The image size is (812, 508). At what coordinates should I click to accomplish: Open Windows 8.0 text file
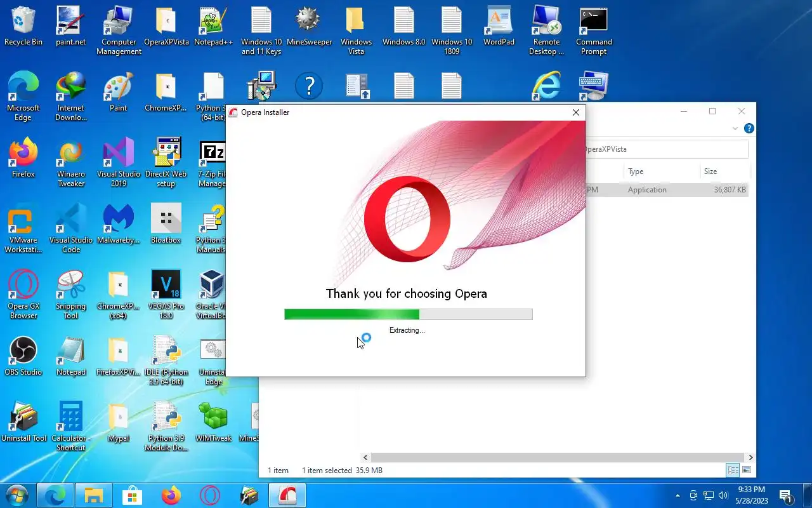click(x=404, y=27)
